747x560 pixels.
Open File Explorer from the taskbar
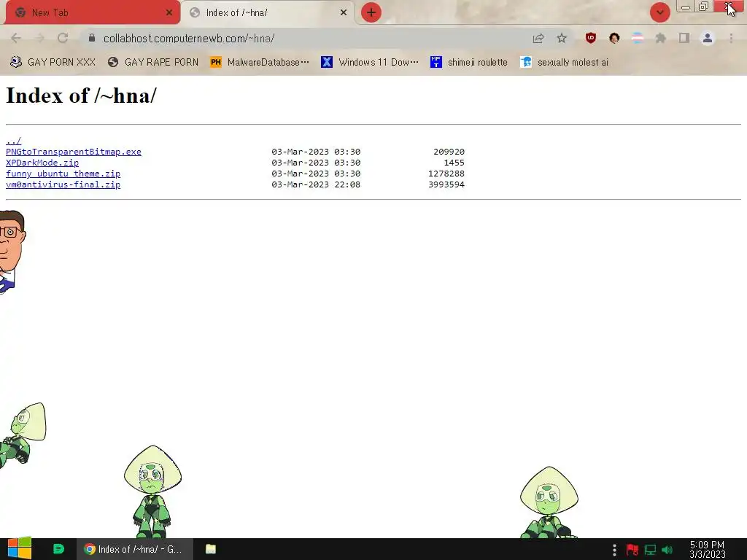pos(211,549)
